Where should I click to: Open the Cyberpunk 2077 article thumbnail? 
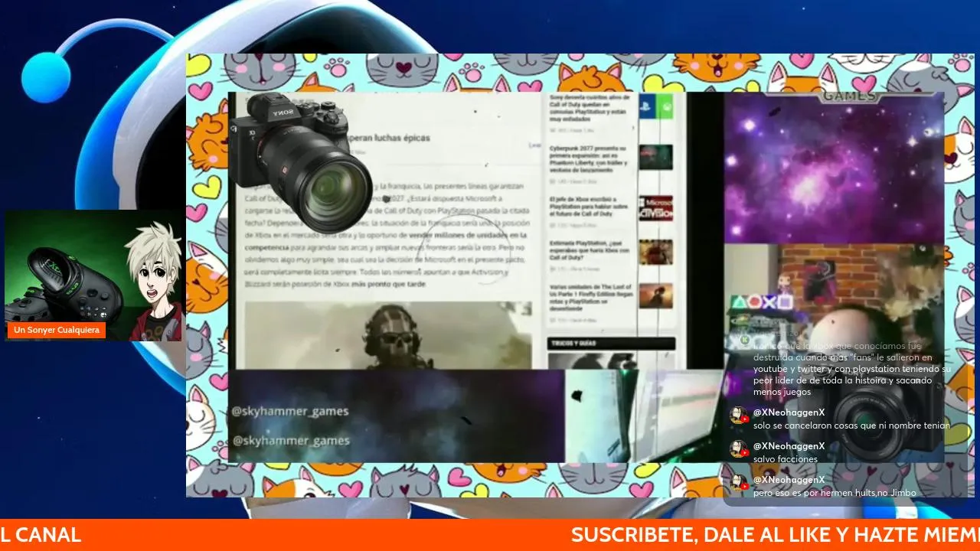click(656, 157)
